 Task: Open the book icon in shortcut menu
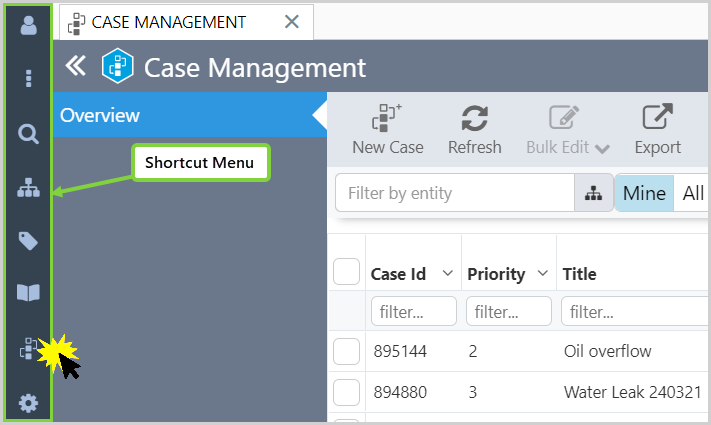point(28,293)
